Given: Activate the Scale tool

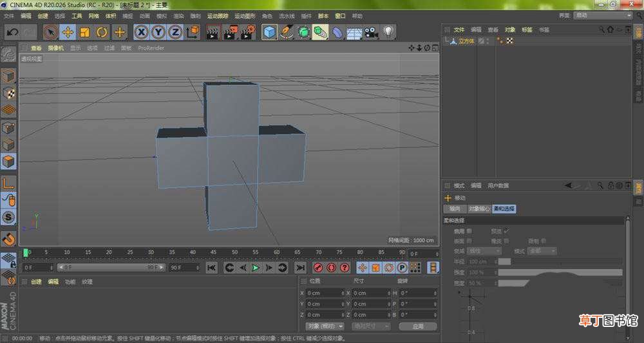Looking at the screenshot, I should tap(84, 32).
